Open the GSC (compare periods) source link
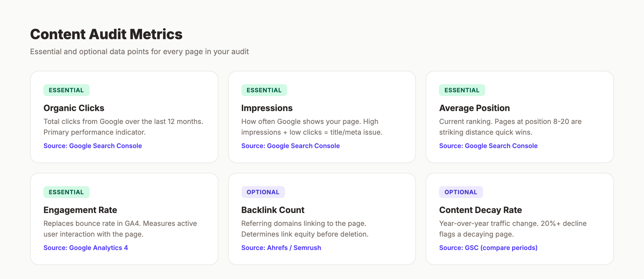The width and height of the screenshot is (644, 279). coord(488,248)
